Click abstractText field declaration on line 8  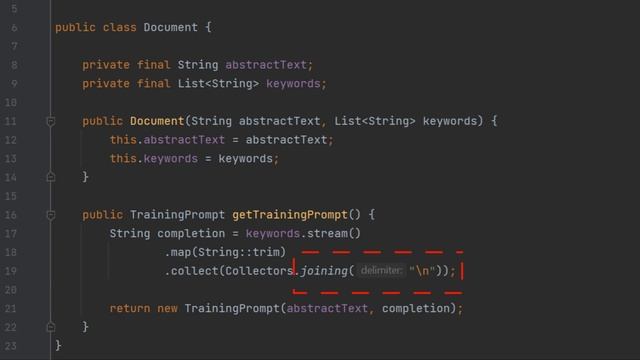coord(266,65)
